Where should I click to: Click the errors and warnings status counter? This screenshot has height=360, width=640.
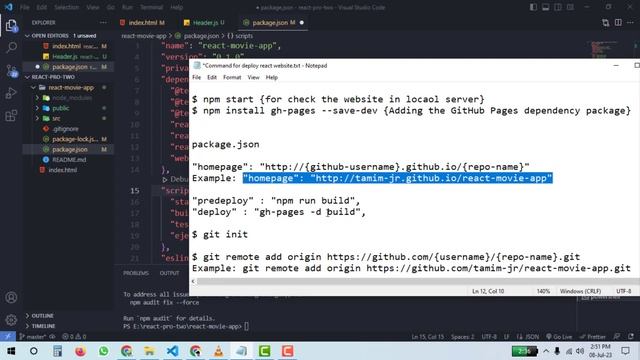(x=74, y=337)
